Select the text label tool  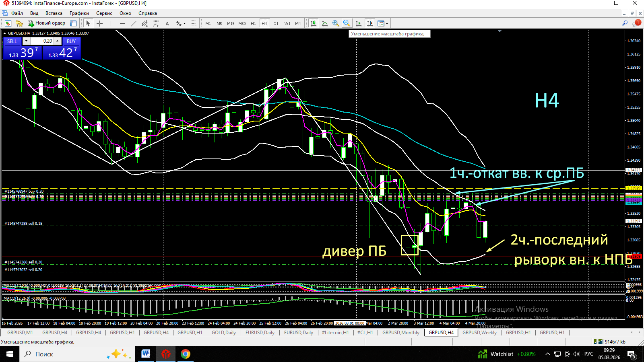click(167, 23)
